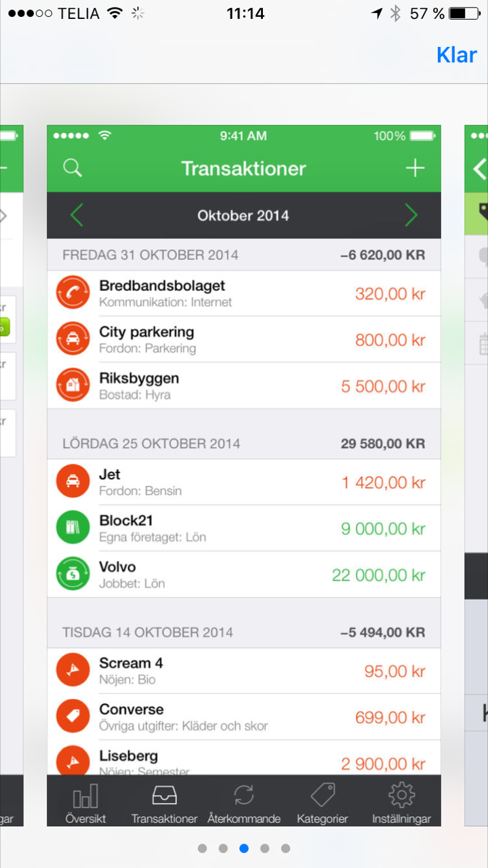Open the Inställningar gear tab
Screen dimensions: 488x868
point(401,803)
